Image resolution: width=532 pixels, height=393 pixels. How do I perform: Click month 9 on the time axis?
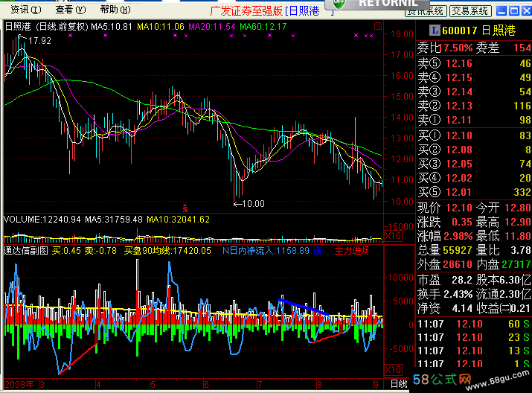[x=376, y=385]
